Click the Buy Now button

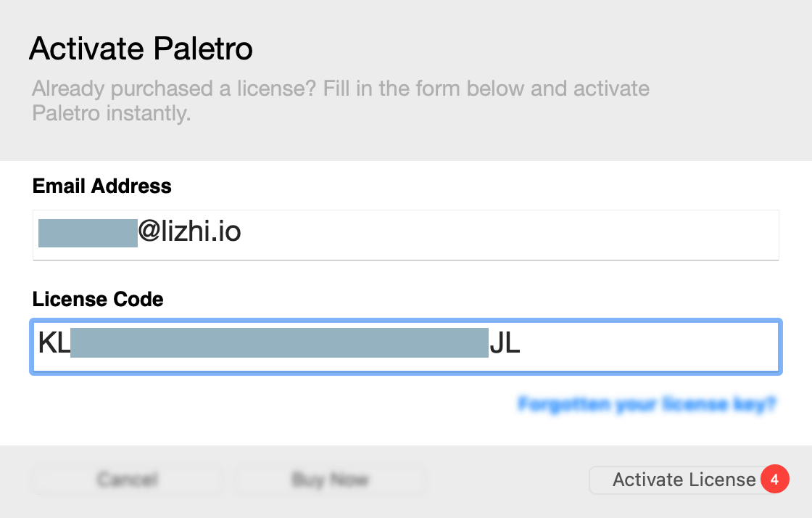tap(330, 480)
